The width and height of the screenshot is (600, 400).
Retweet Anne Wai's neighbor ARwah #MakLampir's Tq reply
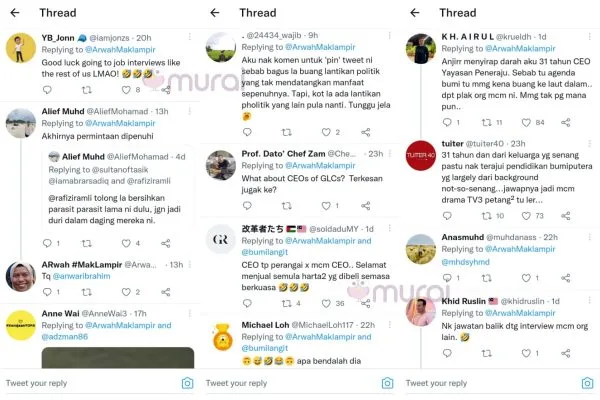87,292
